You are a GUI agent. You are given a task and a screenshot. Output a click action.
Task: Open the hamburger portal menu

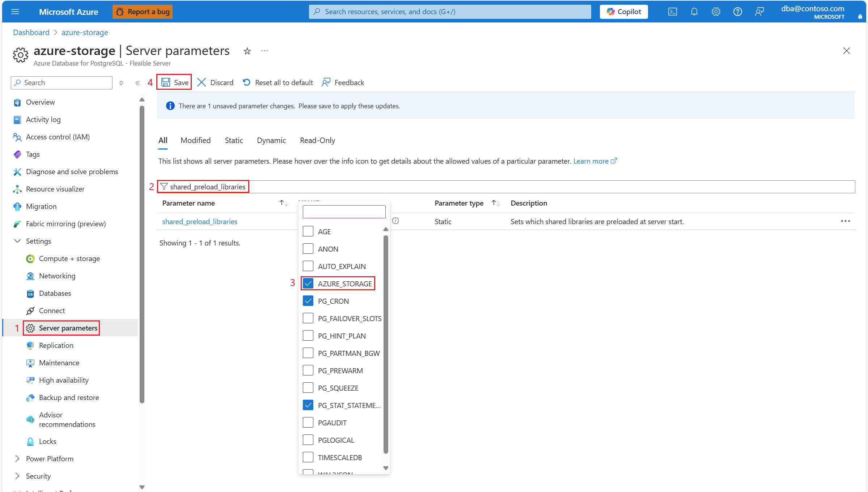[15, 12]
